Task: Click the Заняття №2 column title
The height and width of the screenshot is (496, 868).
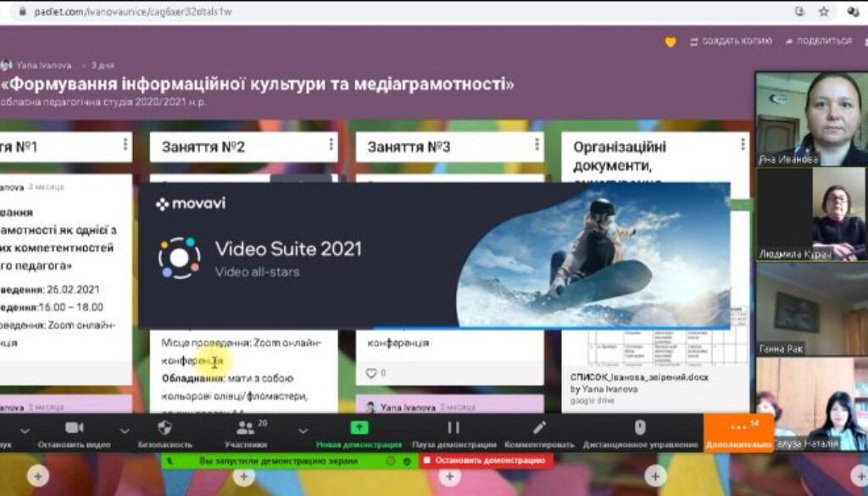Action: pyautogui.click(x=203, y=147)
